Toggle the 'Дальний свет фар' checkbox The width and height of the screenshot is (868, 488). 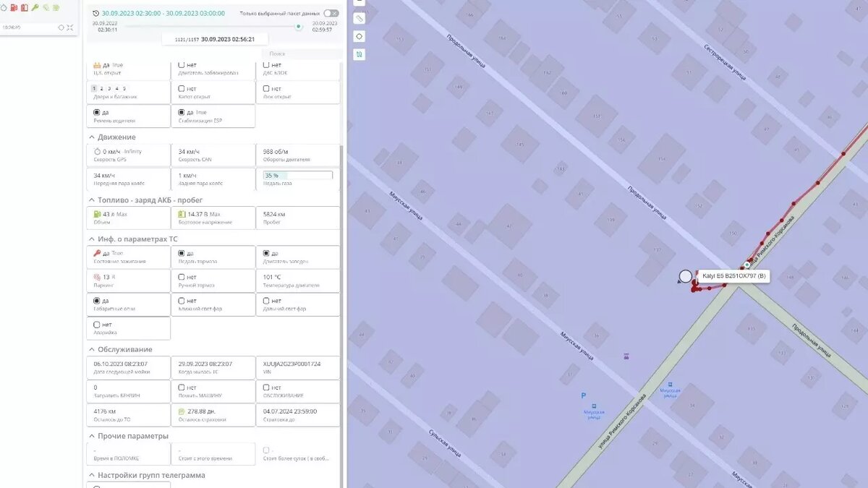(267, 301)
